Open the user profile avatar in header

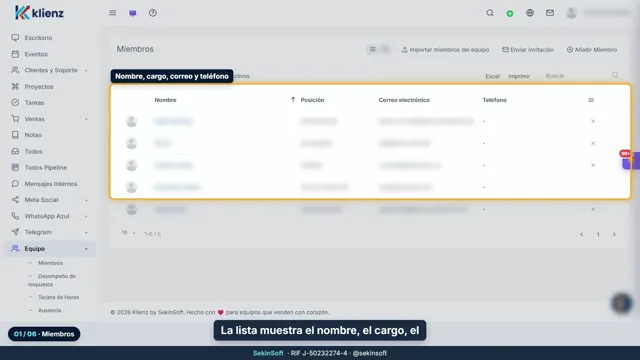tap(571, 13)
